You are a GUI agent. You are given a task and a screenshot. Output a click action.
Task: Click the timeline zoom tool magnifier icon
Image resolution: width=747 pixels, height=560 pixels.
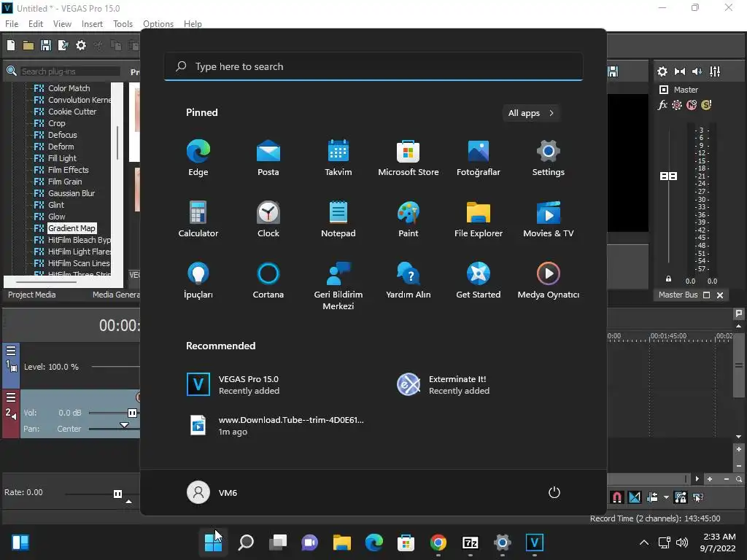pyautogui.click(x=739, y=479)
